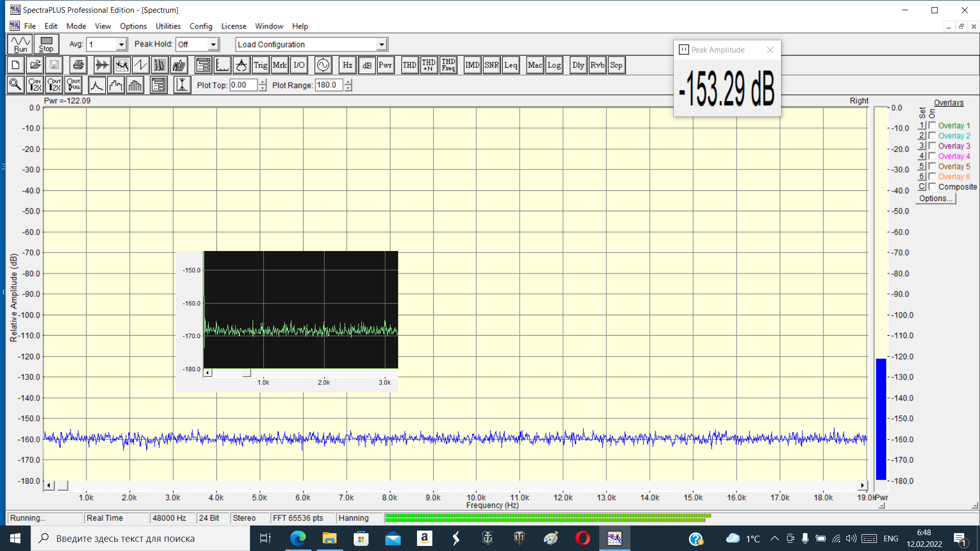Expand the Peak Hold dropdown
Screen dimensions: 980x551
click(x=213, y=45)
